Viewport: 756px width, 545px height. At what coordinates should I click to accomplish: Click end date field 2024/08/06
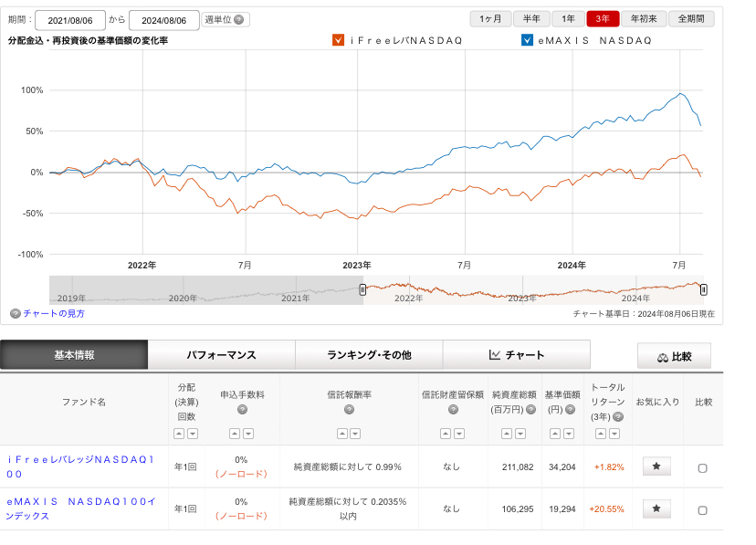click(x=164, y=20)
